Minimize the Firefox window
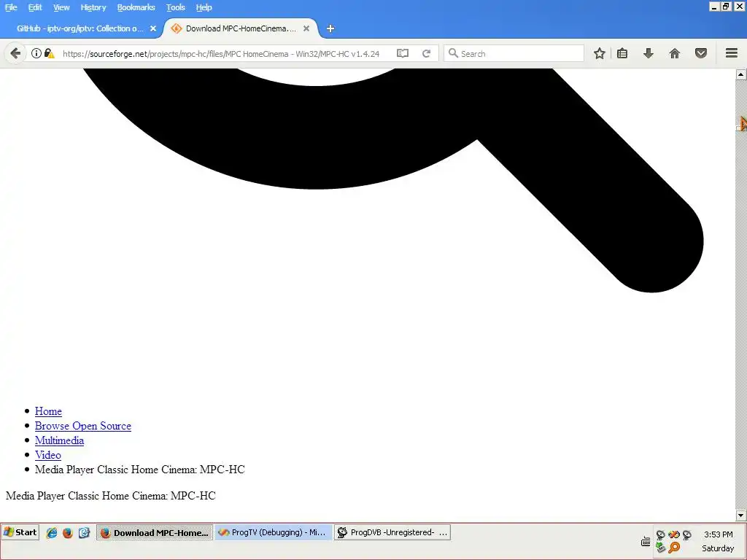This screenshot has width=747, height=560. click(714, 7)
